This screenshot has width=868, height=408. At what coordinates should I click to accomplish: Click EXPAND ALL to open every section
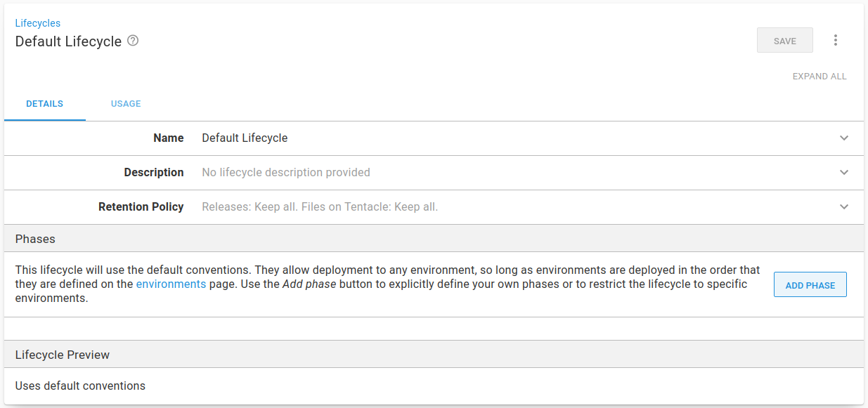[x=820, y=76]
